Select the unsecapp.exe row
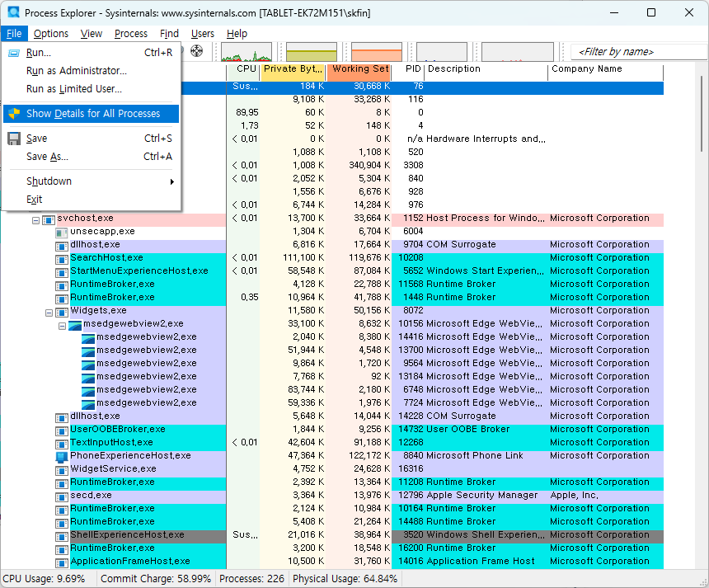This screenshot has width=709, height=588. pos(332,232)
